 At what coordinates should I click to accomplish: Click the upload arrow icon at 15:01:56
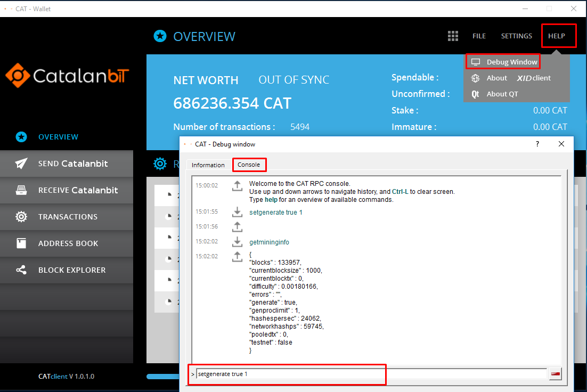coord(237,227)
